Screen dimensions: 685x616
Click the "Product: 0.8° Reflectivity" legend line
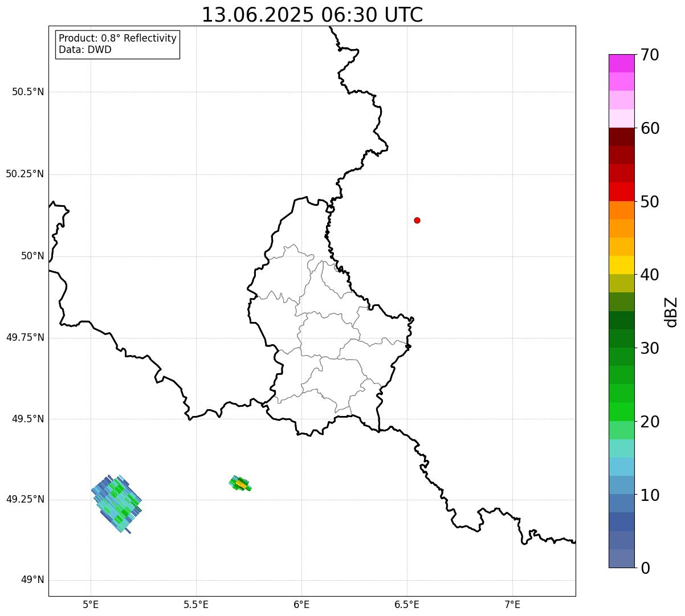pos(118,38)
